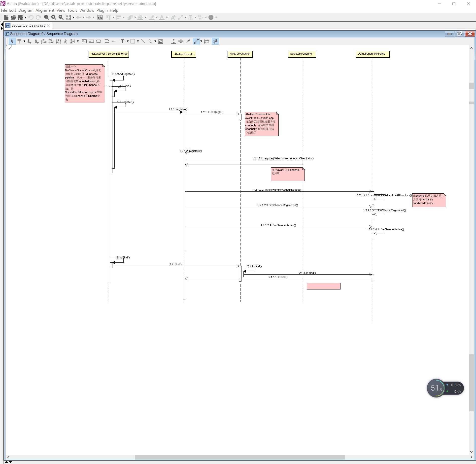This screenshot has height=464, width=476.
Task: Switch to Sequence Diagram0 tab
Action: pyautogui.click(x=28, y=25)
